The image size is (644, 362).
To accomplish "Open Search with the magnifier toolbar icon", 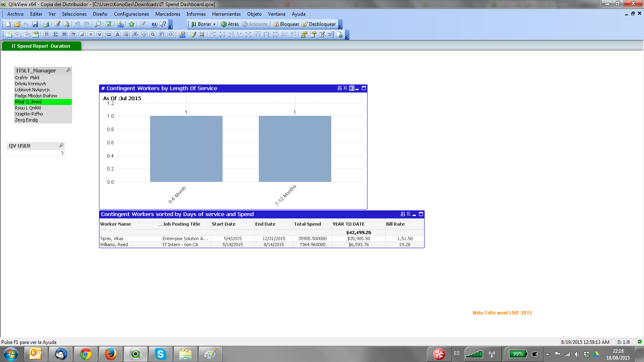I will click(98, 24).
